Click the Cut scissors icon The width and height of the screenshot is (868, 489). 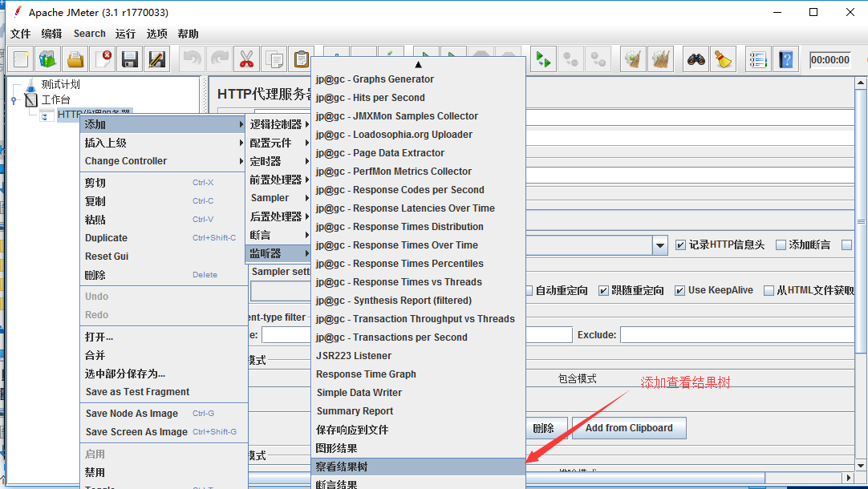point(246,59)
